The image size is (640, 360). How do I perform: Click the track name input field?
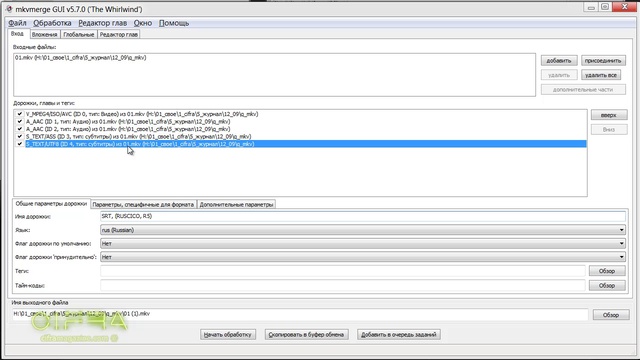362,216
